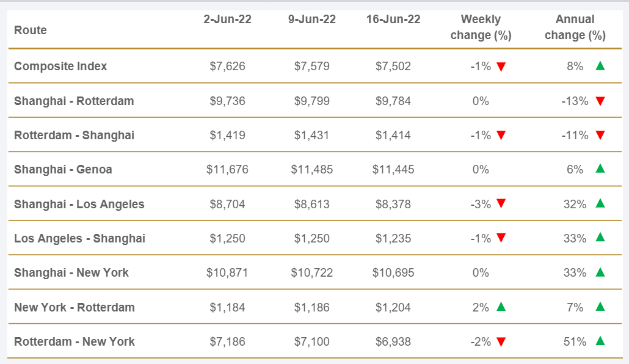This screenshot has height=364, width=629.
Task: Click New York - Rotterdam weekly up arrow
Action: tap(501, 307)
